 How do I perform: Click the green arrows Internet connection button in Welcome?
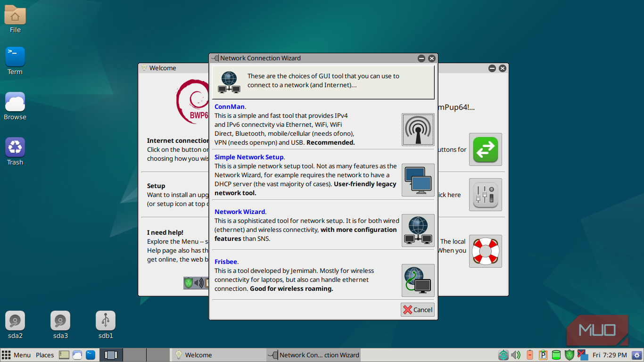point(485,149)
